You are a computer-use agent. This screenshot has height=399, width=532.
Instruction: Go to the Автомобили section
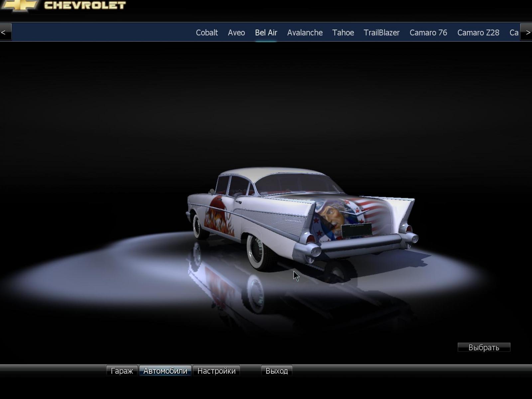tap(165, 371)
